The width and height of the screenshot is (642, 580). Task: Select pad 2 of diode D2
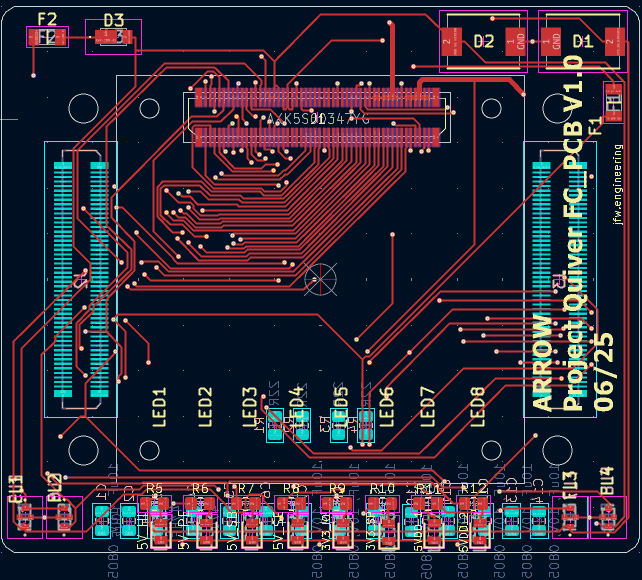[451, 41]
